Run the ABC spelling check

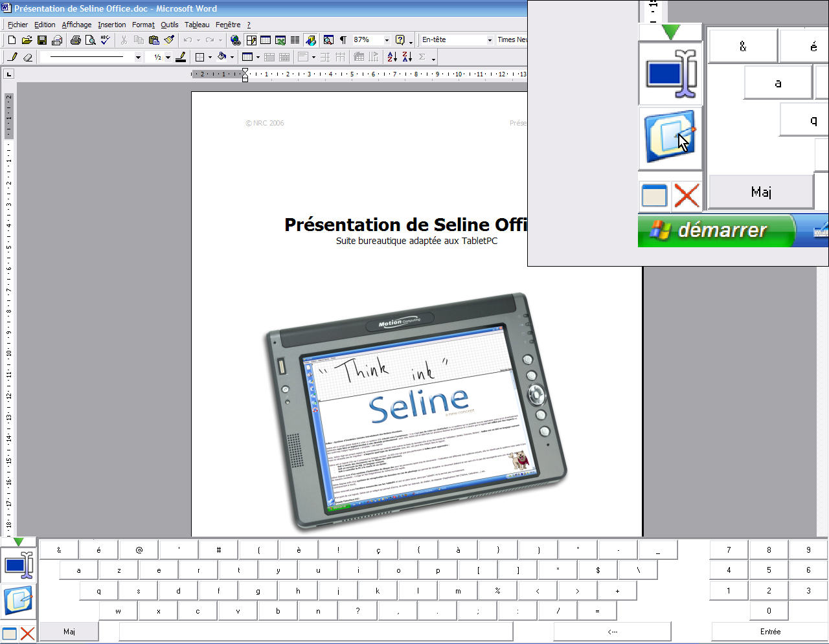(106, 40)
